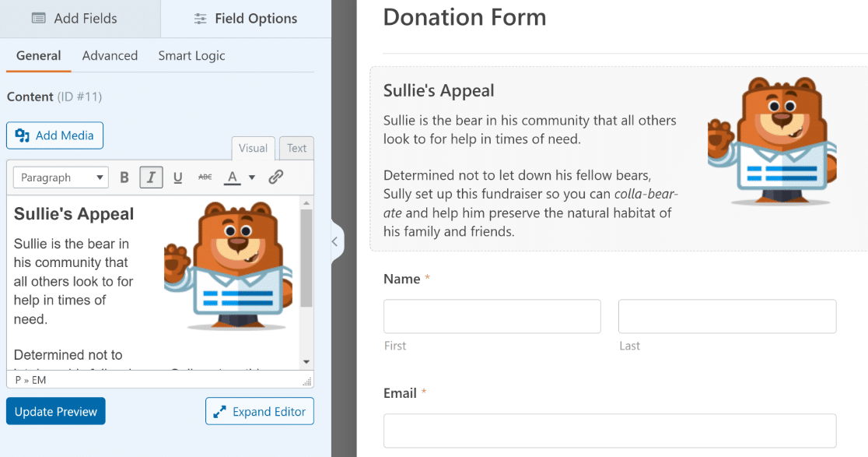Click the Add Media button

coord(54,135)
